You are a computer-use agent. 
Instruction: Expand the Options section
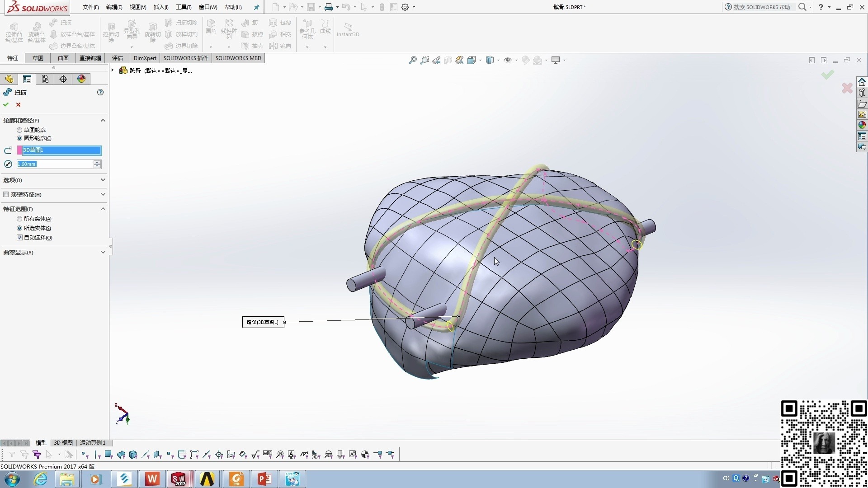[103, 180]
